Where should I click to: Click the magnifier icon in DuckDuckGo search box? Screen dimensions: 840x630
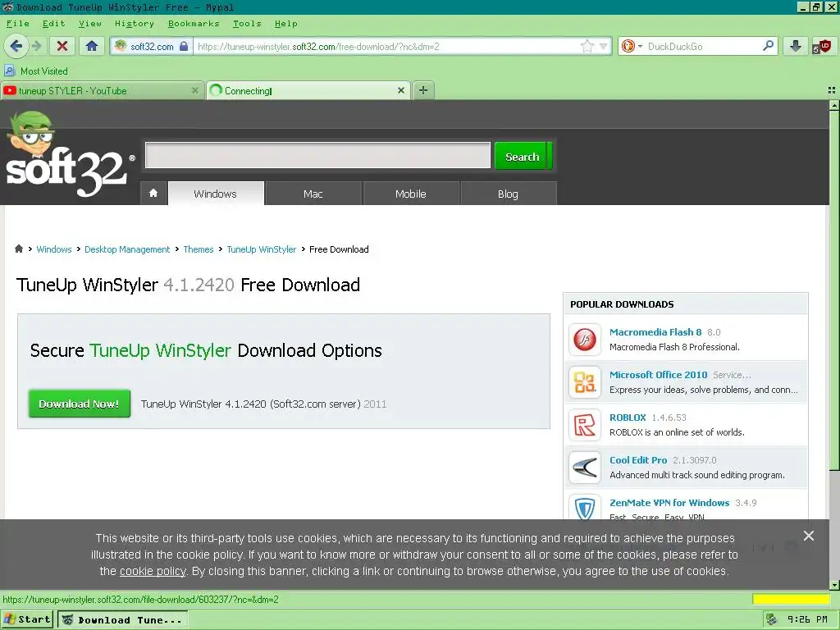768,46
